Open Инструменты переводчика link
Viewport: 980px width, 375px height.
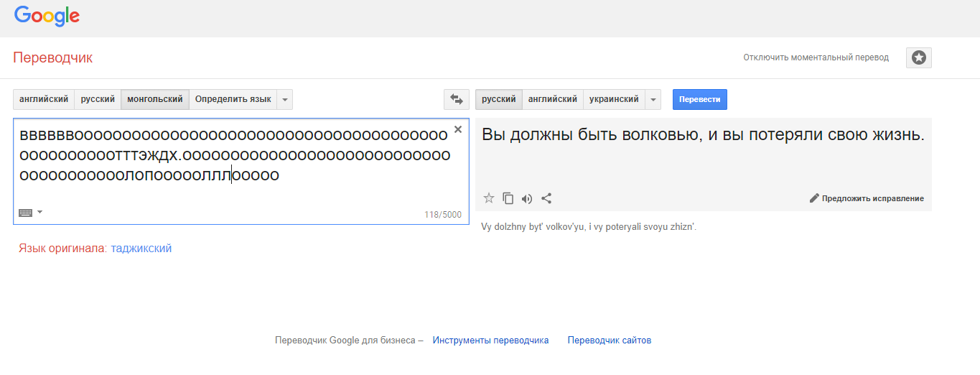490,341
